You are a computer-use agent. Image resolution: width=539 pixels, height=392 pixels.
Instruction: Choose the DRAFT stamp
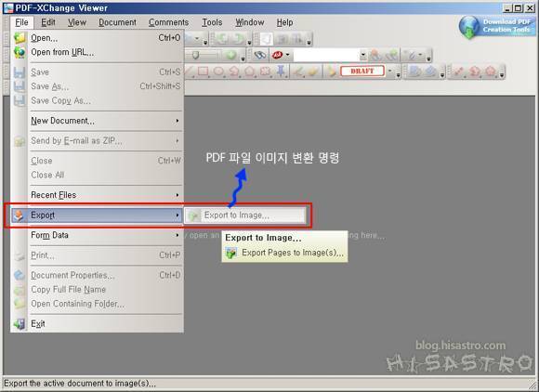(x=362, y=72)
